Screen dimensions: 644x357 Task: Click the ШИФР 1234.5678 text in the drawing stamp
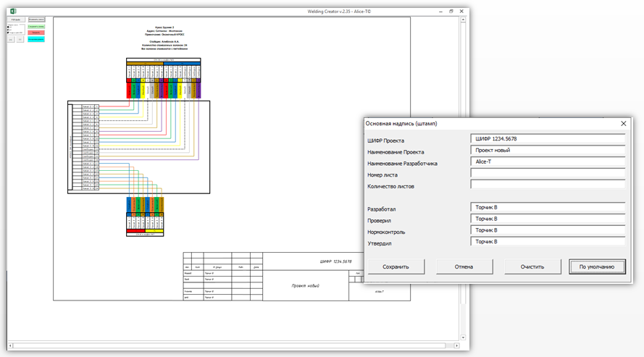coord(335,261)
